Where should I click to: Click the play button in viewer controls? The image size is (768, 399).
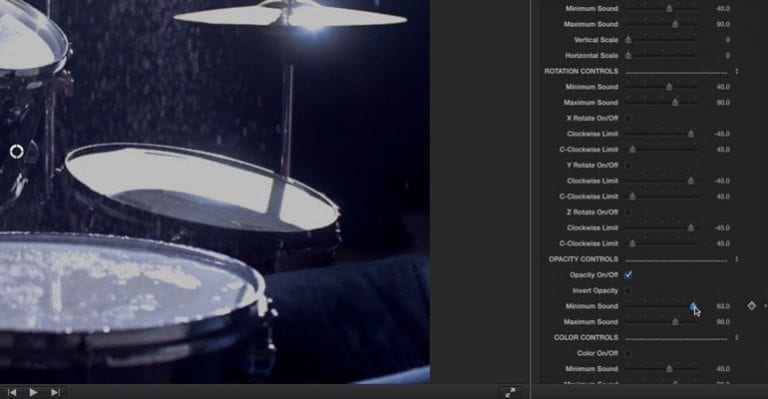[x=33, y=392]
